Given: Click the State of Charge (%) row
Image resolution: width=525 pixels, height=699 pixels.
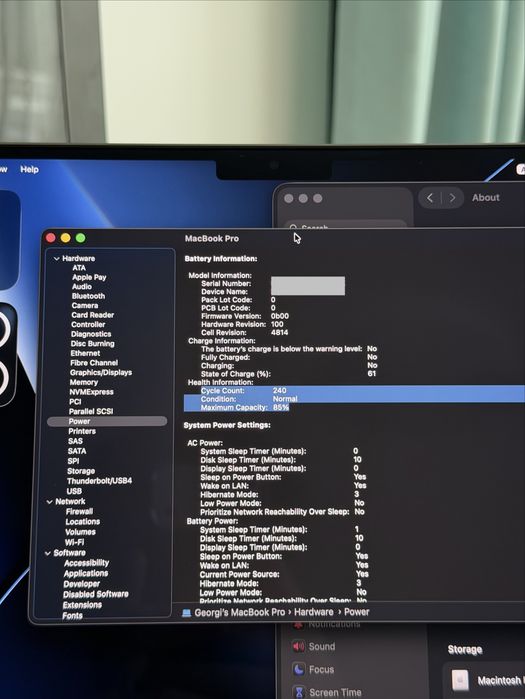Looking at the screenshot, I should 288,374.
